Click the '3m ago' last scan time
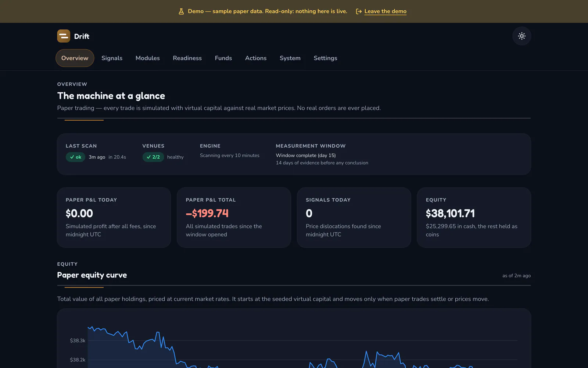This screenshot has width=588, height=368. tap(97, 157)
